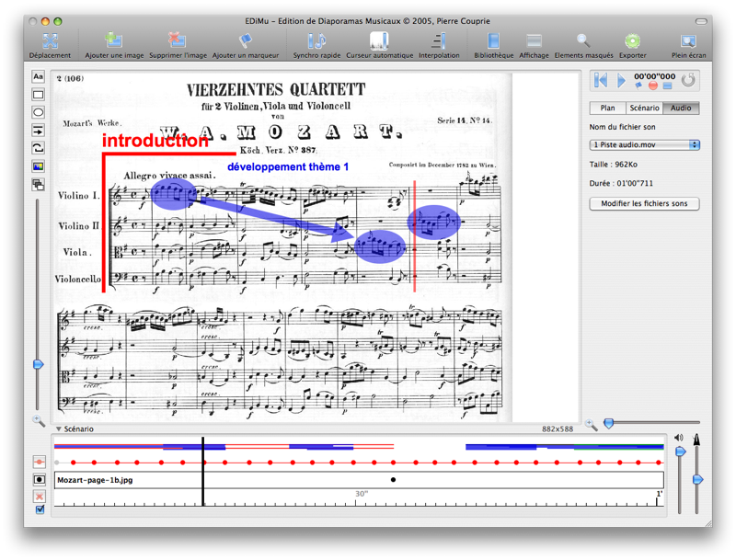Click the vertical zoom slider handle on the left
The height and width of the screenshot is (560, 736).
(x=38, y=364)
